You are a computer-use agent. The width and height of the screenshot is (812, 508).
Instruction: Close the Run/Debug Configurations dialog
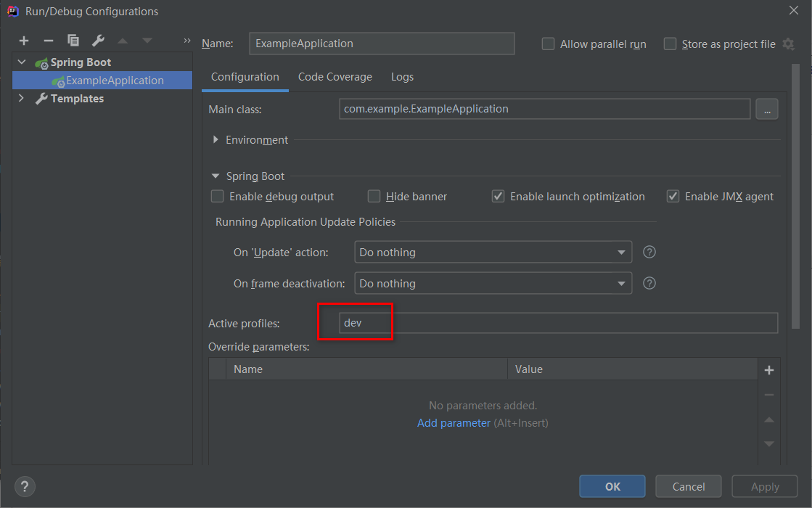tap(793, 10)
